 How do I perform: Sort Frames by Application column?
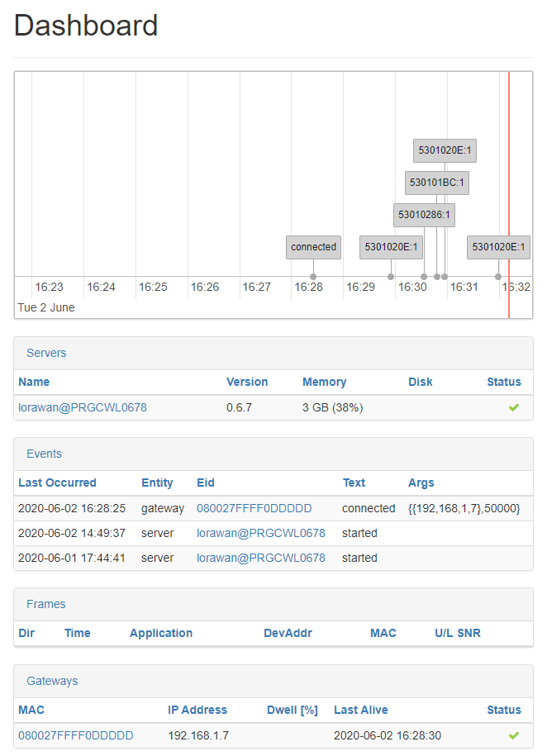[x=161, y=634]
